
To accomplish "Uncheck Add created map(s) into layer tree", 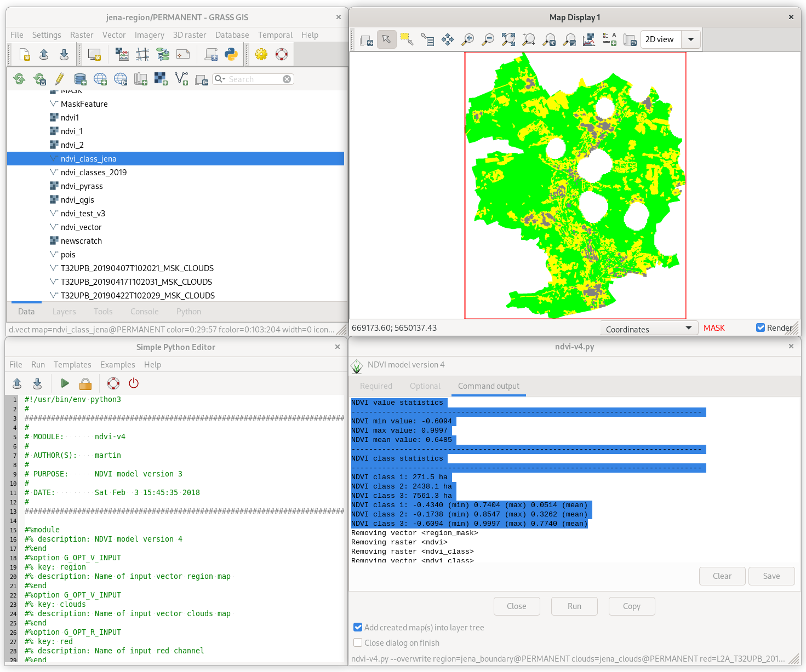I will click(358, 627).
